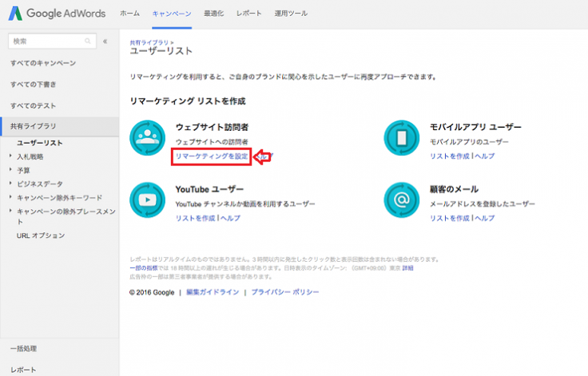Click the モバイルアプリ ユーザー phone icon
The image size is (588, 376).
coord(402,137)
